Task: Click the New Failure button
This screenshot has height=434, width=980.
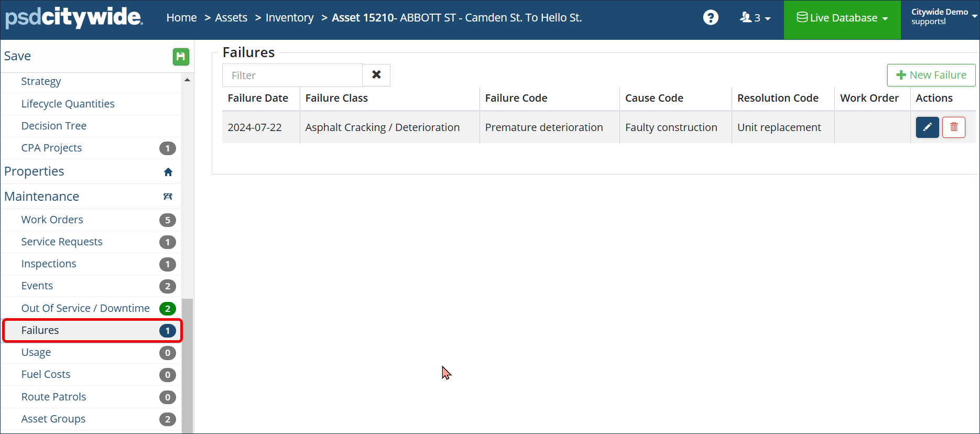Action: pos(931,75)
